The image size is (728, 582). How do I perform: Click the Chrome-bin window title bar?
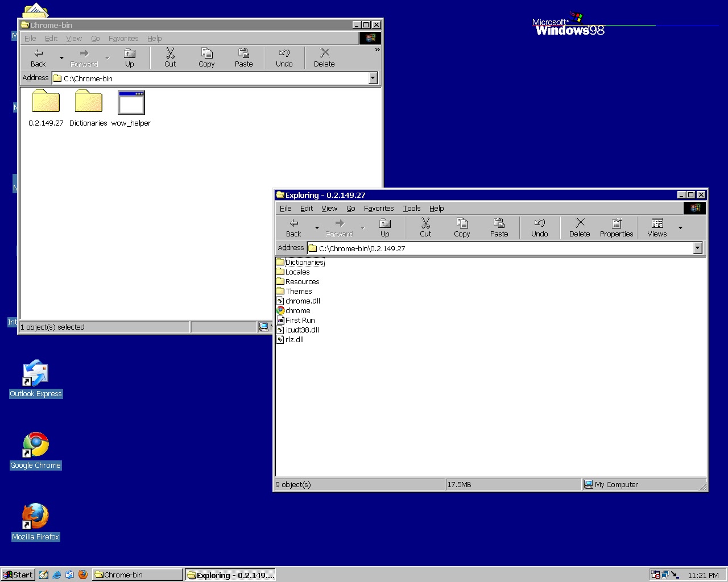pyautogui.click(x=185, y=25)
